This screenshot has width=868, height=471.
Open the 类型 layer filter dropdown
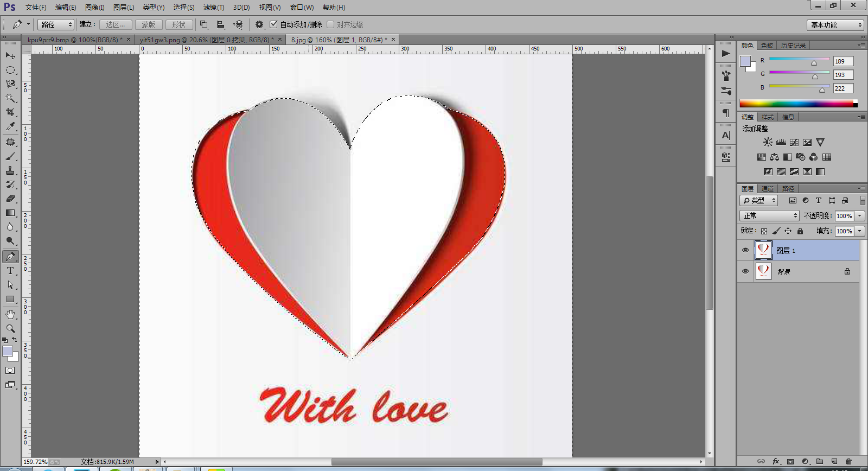click(x=759, y=200)
